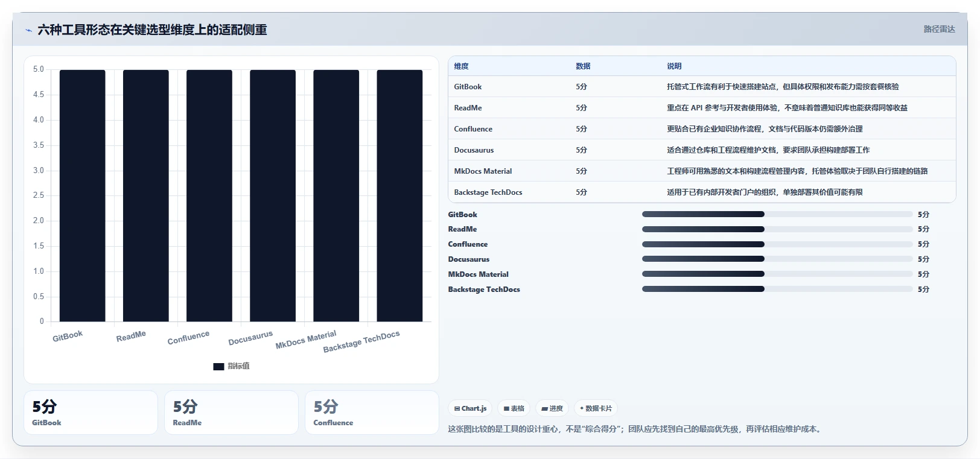
Task: Click the MkDocs Material progress bar
Action: (x=777, y=274)
